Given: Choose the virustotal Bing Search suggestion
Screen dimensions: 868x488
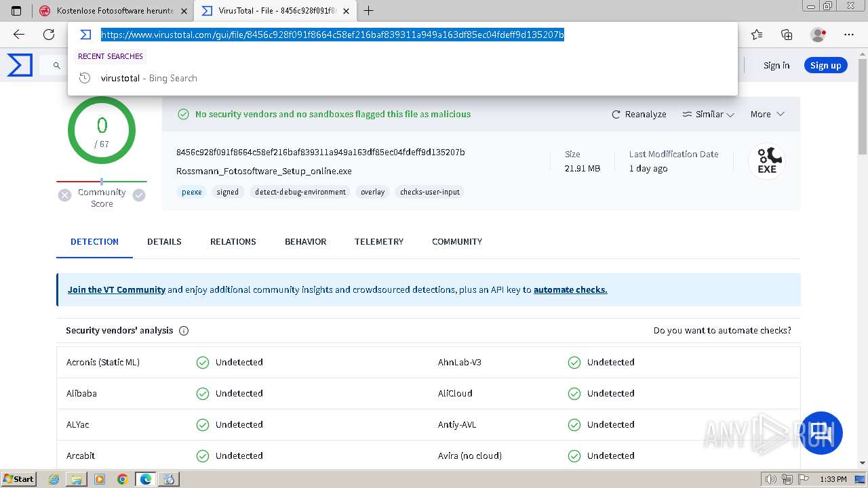Looking at the screenshot, I should pyautogui.click(x=403, y=78).
